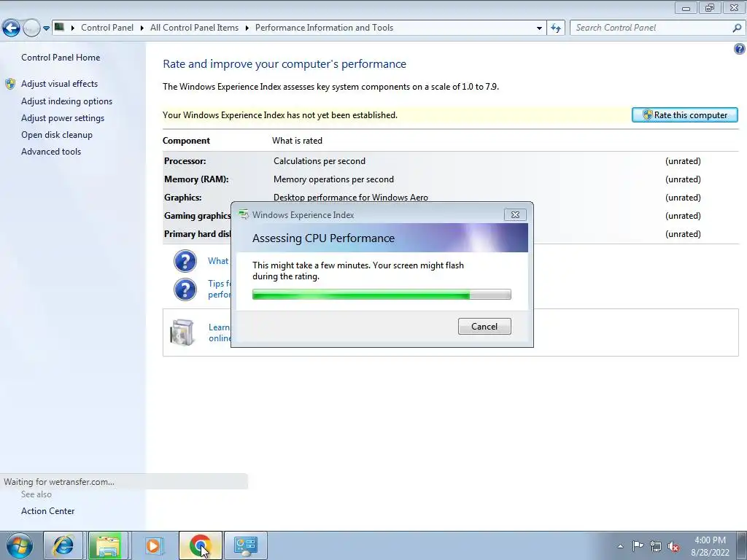Click the Control Panel icon in address bar
The image size is (747, 560).
pyautogui.click(x=59, y=27)
